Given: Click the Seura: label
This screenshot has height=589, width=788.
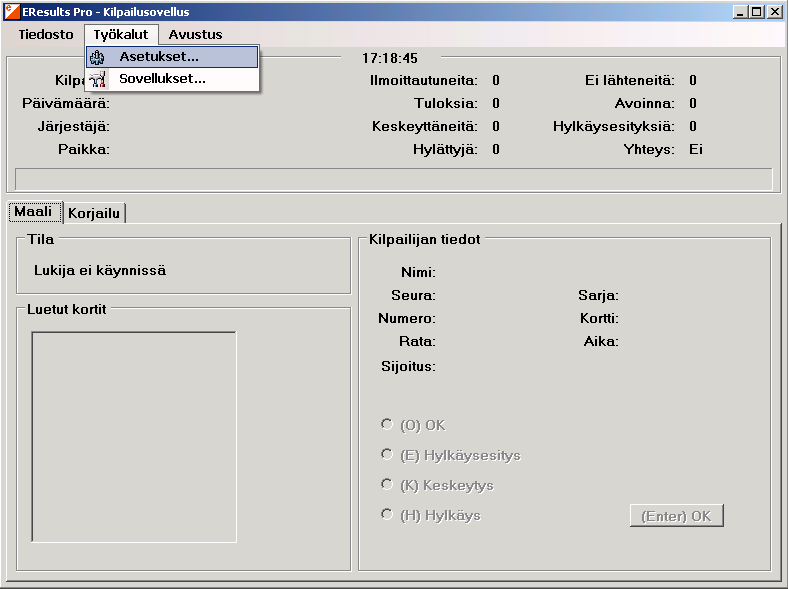Looking at the screenshot, I should coord(413,295).
